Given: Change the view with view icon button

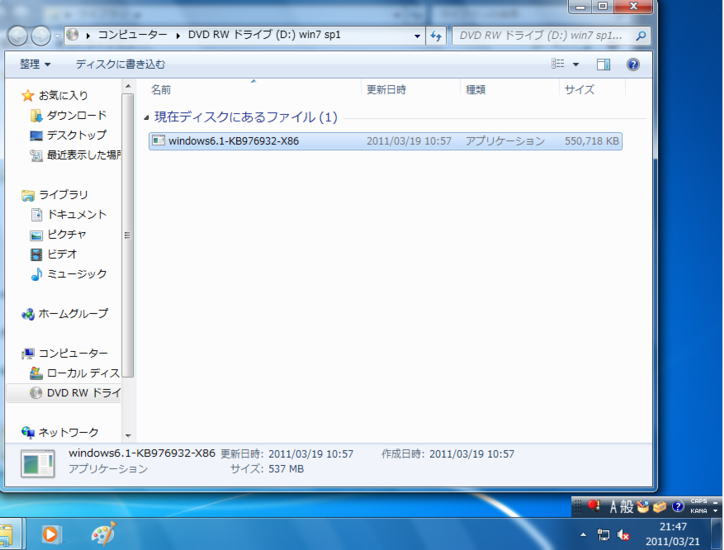Looking at the screenshot, I should coord(558,64).
